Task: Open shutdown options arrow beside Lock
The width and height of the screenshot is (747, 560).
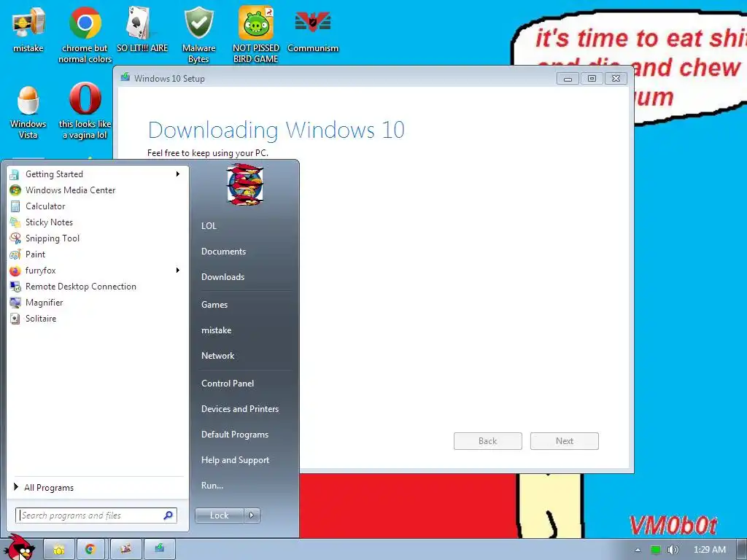Action: click(x=252, y=516)
